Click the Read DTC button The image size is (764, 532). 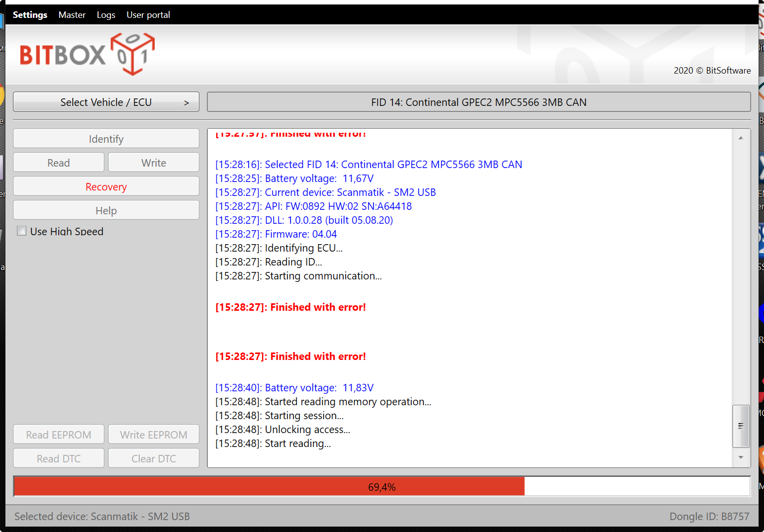59,458
